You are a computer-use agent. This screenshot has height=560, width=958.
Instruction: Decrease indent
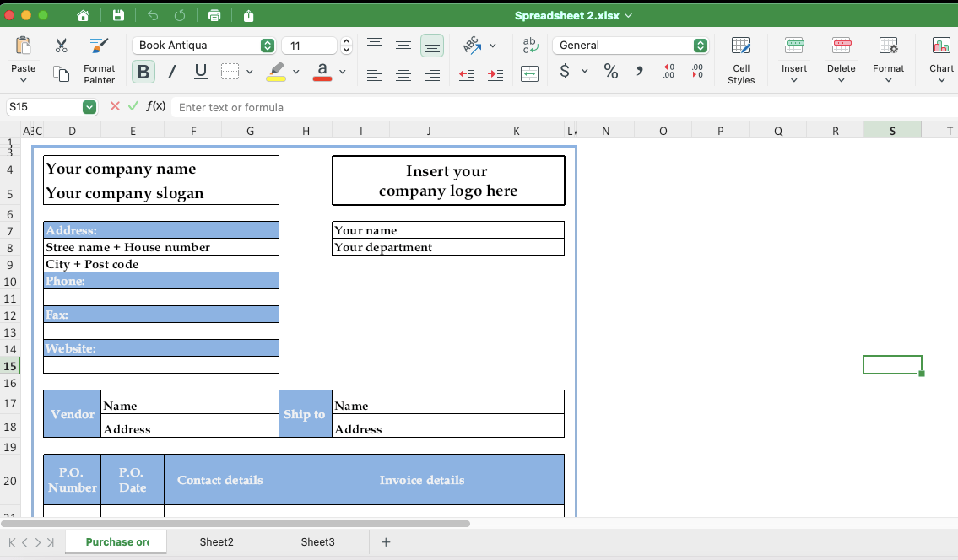[x=467, y=74]
